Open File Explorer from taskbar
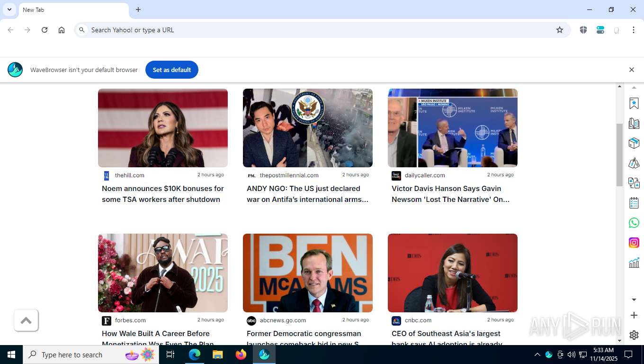The height and width of the screenshot is (364, 644). tap(217, 355)
